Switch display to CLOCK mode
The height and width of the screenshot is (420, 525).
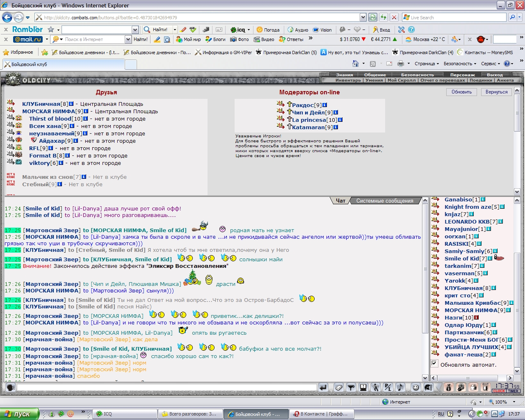point(499,391)
